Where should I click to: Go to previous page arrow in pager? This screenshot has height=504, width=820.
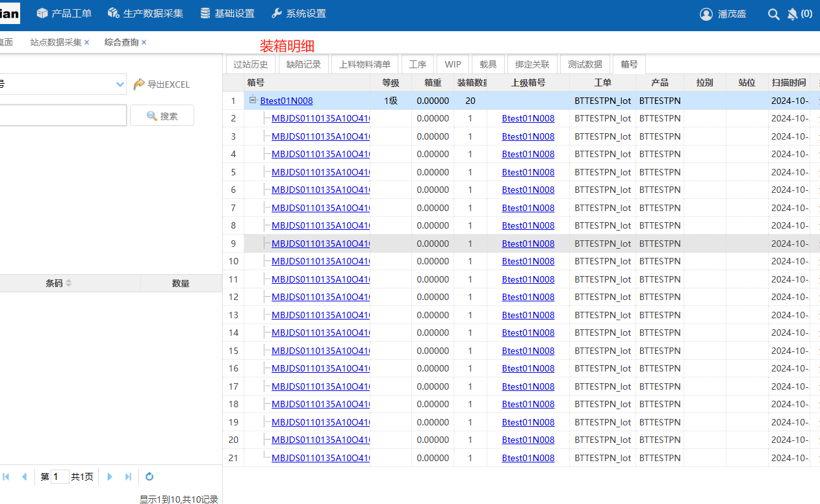(x=25, y=477)
